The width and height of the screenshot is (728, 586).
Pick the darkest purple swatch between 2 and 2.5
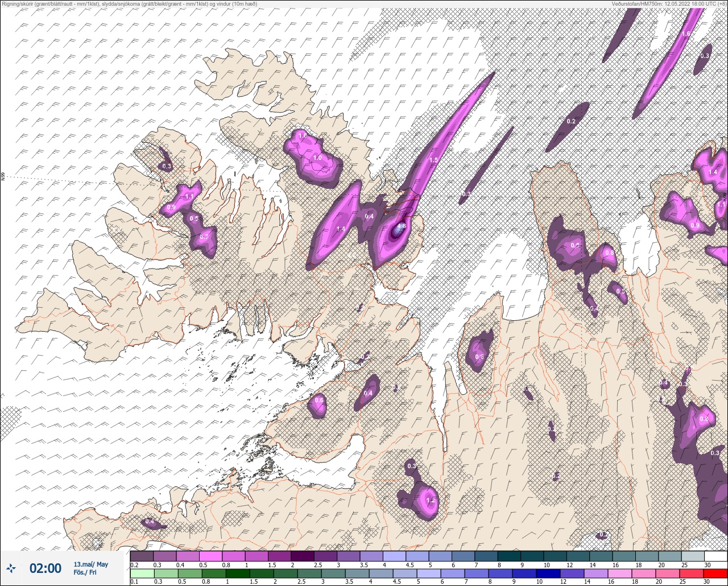(x=303, y=556)
